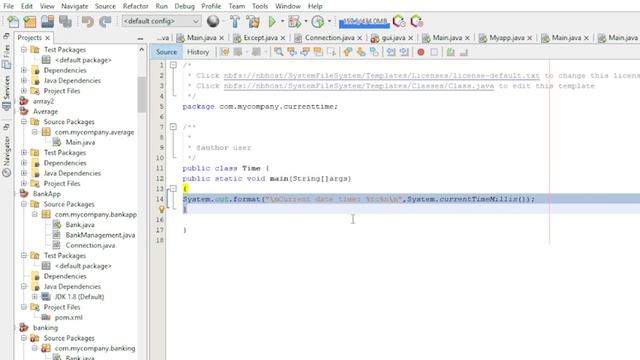Click the Shift Line Left icon
Screen dimensions: 640x360
point(391,52)
